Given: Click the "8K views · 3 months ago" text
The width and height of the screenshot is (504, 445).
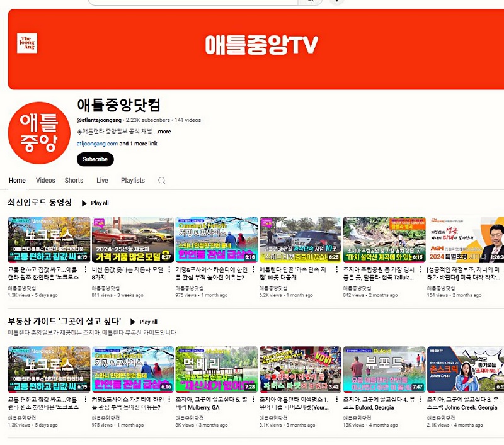Looking at the screenshot, I should coord(202,425).
